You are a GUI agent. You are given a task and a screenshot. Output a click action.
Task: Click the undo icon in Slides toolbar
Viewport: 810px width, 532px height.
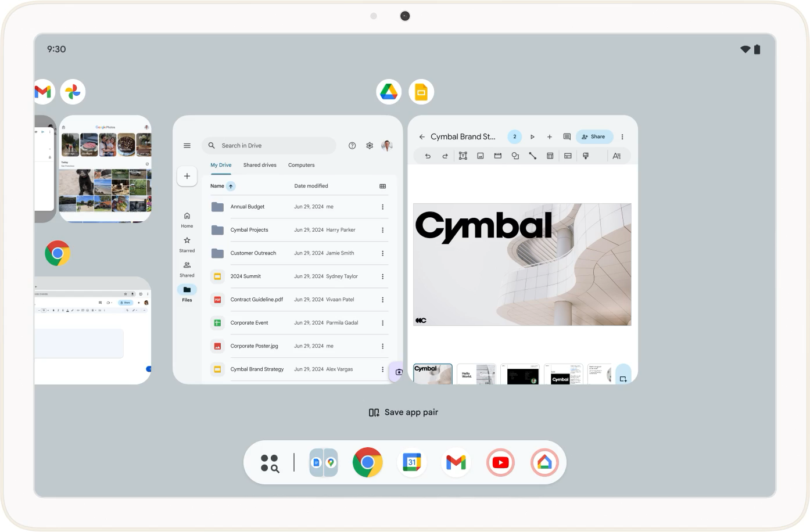click(x=428, y=155)
